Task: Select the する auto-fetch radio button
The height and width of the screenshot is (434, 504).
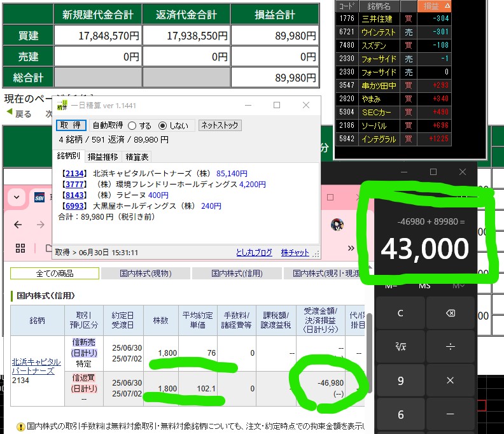Action: tap(132, 126)
